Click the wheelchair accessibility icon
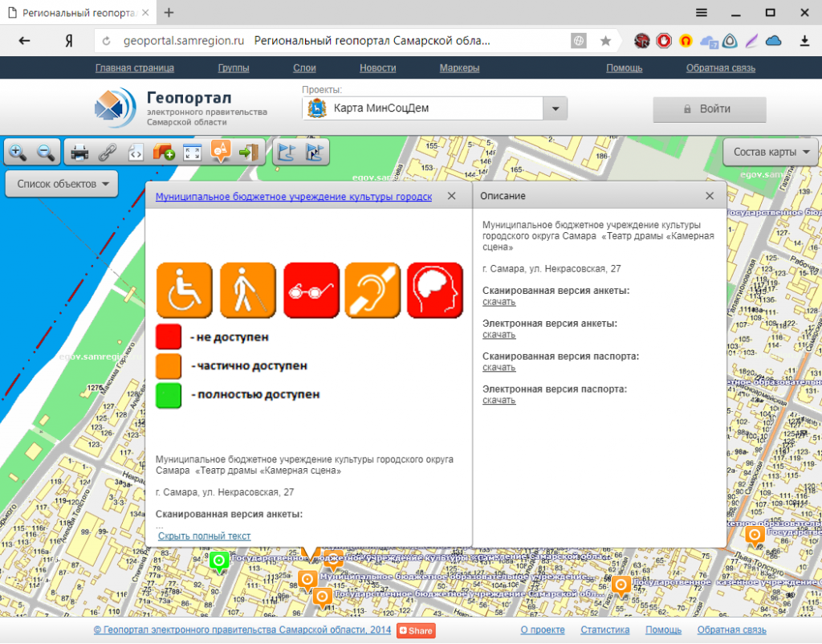Image resolution: width=822 pixels, height=644 pixels. (x=185, y=291)
